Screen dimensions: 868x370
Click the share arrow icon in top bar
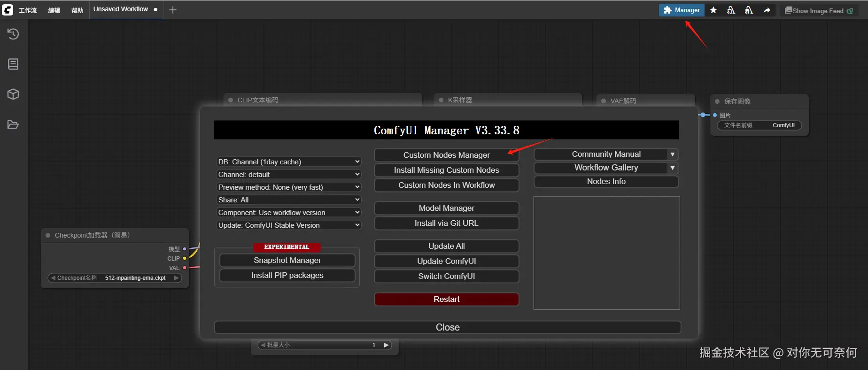tap(767, 10)
